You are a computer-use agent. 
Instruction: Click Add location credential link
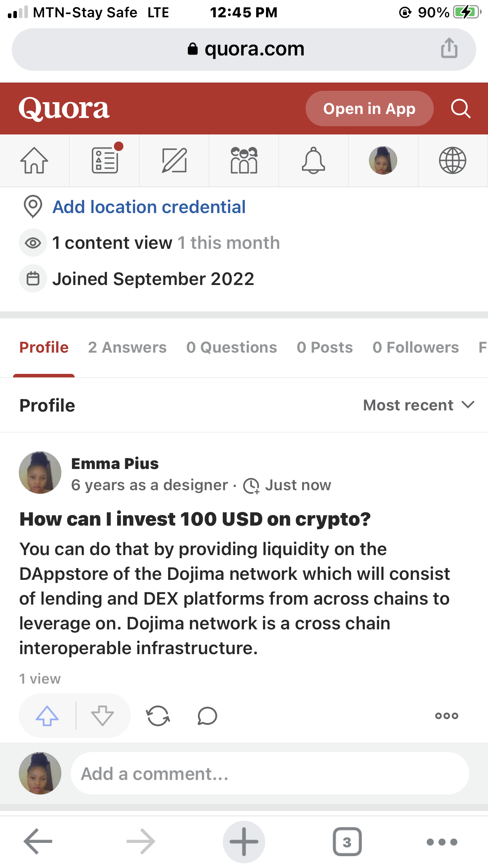149,207
